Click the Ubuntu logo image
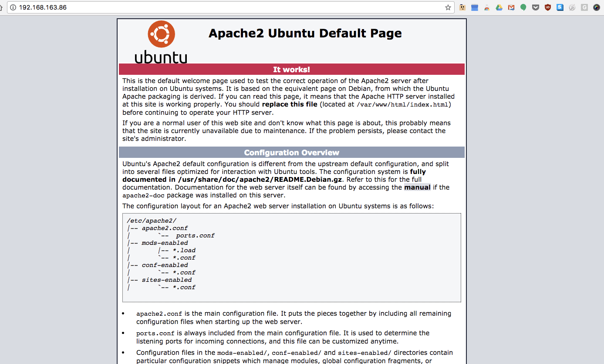 pos(161,42)
